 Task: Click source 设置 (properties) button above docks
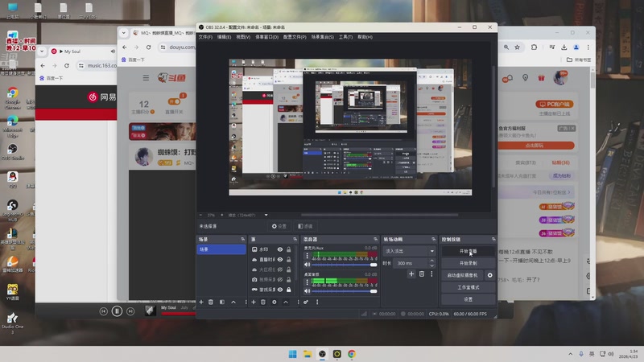279,226
